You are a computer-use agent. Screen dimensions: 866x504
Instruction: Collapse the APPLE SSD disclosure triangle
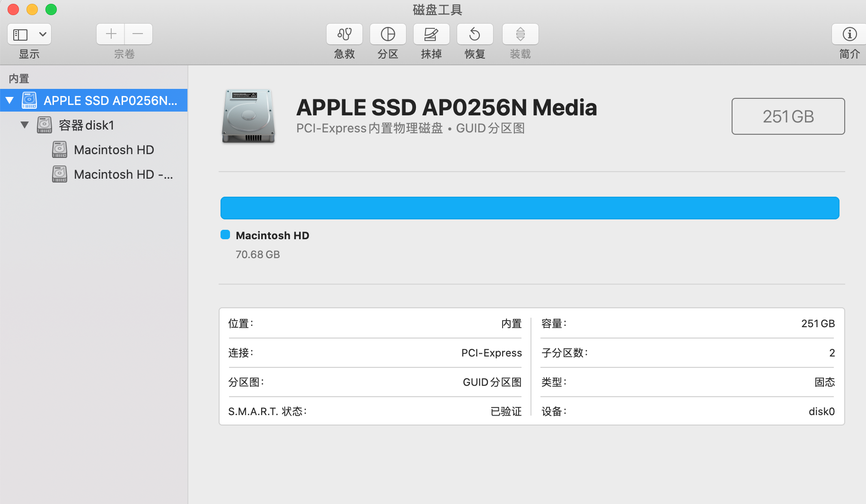click(9, 100)
